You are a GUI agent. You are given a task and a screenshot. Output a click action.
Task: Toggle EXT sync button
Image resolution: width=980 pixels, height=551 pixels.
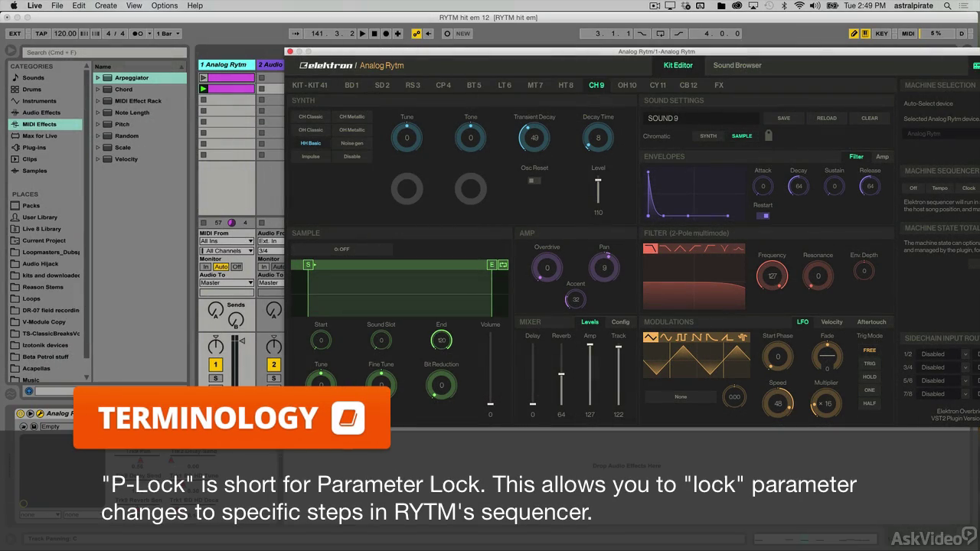point(15,34)
